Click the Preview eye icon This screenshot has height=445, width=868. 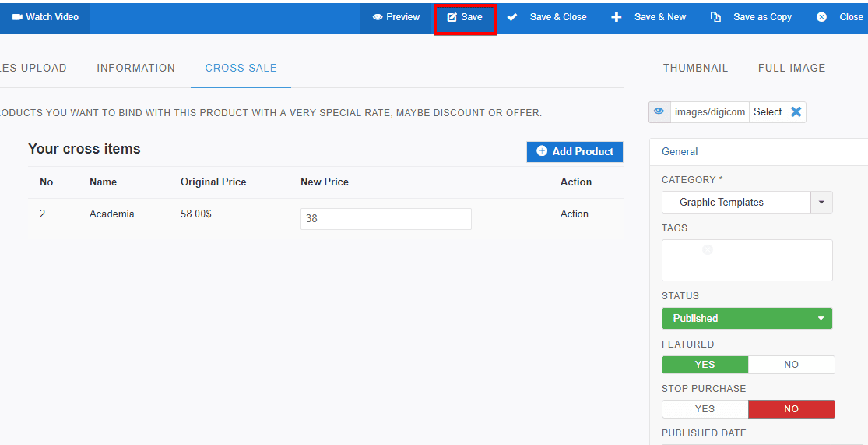click(x=378, y=17)
